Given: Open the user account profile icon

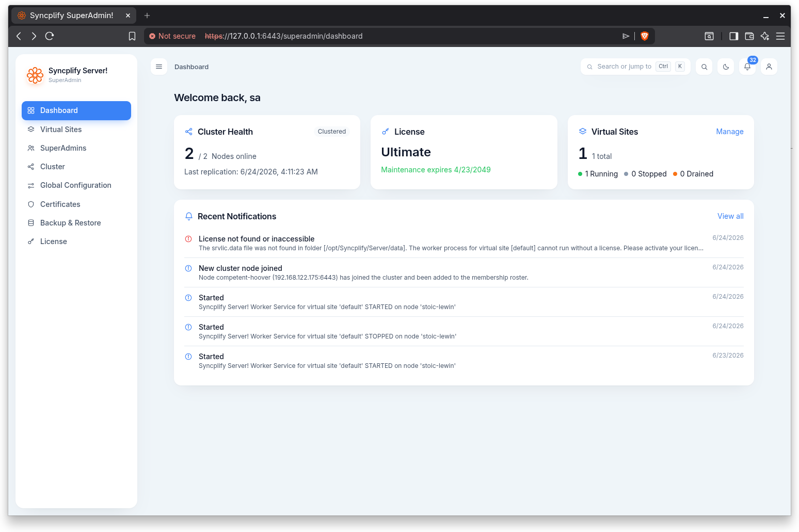Looking at the screenshot, I should click(x=769, y=67).
